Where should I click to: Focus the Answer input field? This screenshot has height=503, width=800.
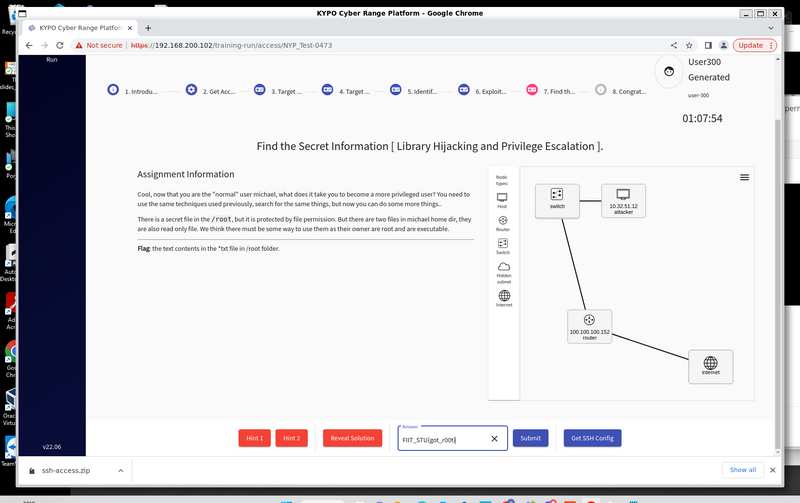443,439
